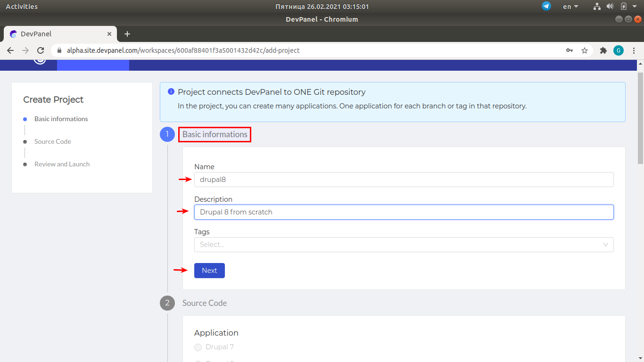Go to Source Code step in sidebar
The image size is (644, 362).
(x=52, y=141)
